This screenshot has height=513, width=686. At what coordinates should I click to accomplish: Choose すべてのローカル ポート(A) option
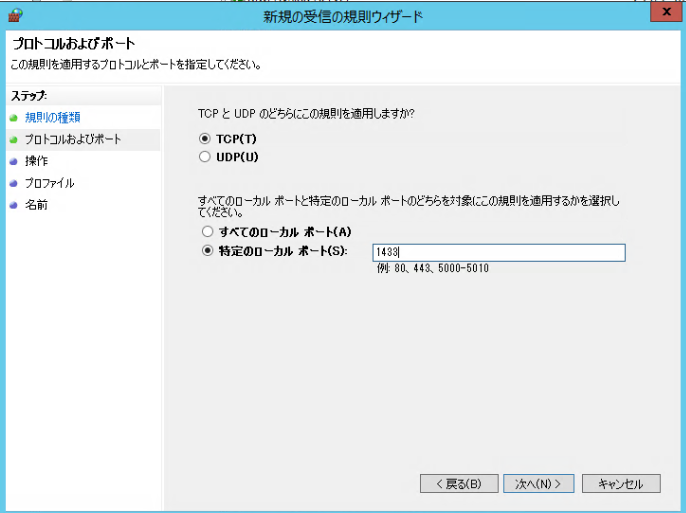(207, 231)
